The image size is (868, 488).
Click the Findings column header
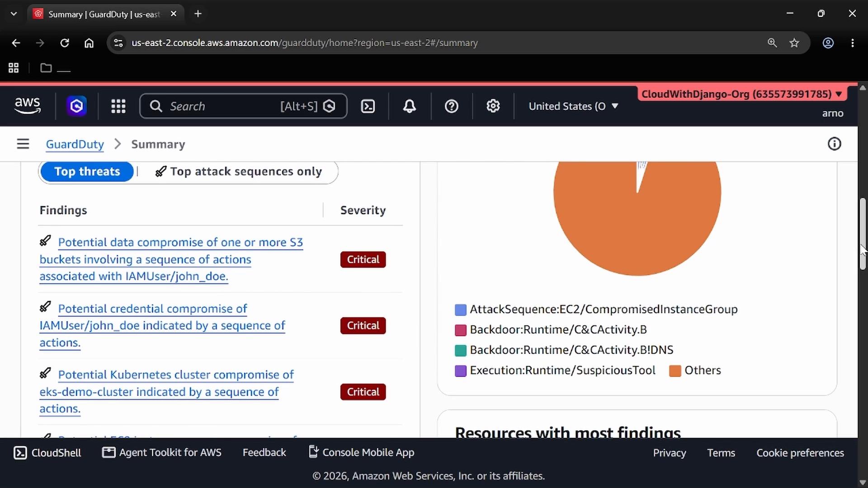click(63, 210)
